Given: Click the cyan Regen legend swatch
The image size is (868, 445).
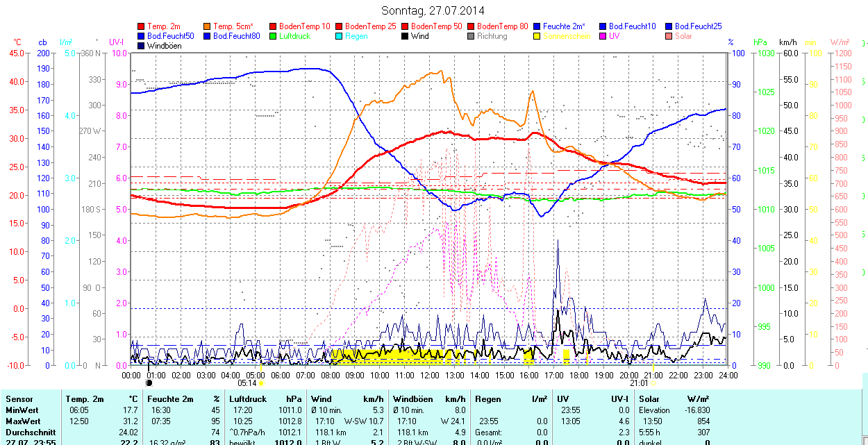Looking at the screenshot, I should tap(339, 36).
